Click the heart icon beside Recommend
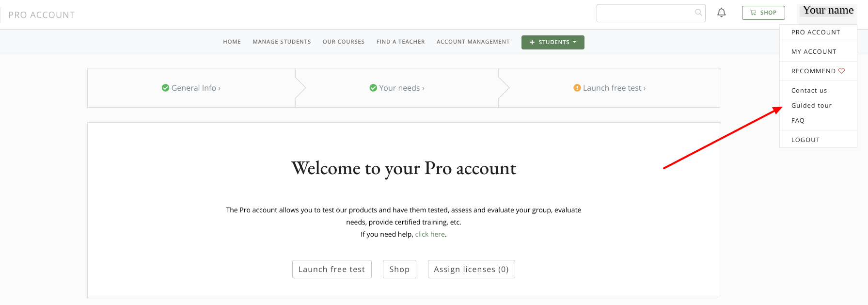The image size is (868, 305). pyautogui.click(x=842, y=71)
